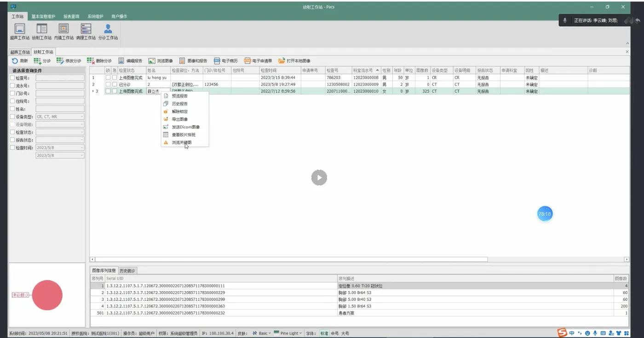Choose 查看胶片排班 in the context menu
644x338 pixels.
pos(185,135)
